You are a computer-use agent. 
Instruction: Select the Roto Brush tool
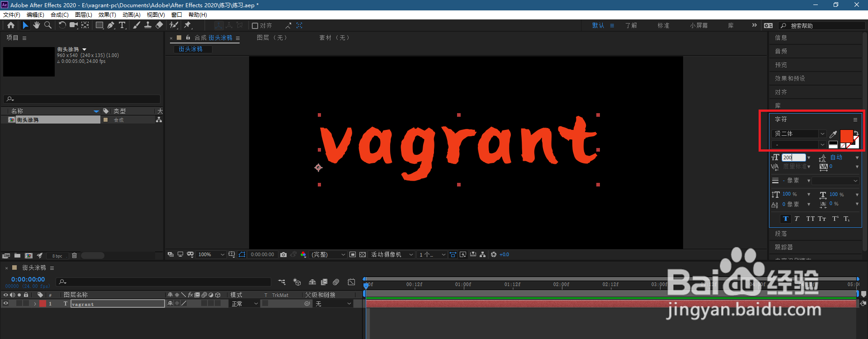click(x=174, y=25)
